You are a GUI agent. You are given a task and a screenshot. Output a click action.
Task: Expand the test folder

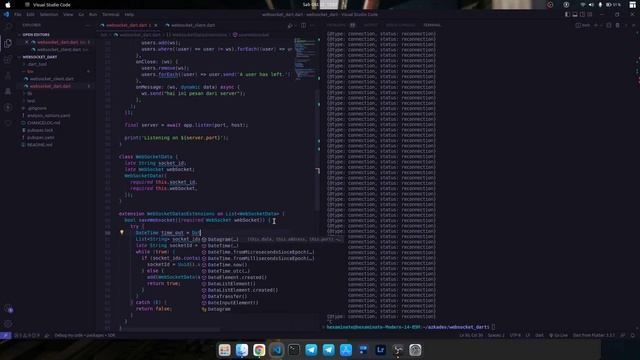click(x=31, y=101)
